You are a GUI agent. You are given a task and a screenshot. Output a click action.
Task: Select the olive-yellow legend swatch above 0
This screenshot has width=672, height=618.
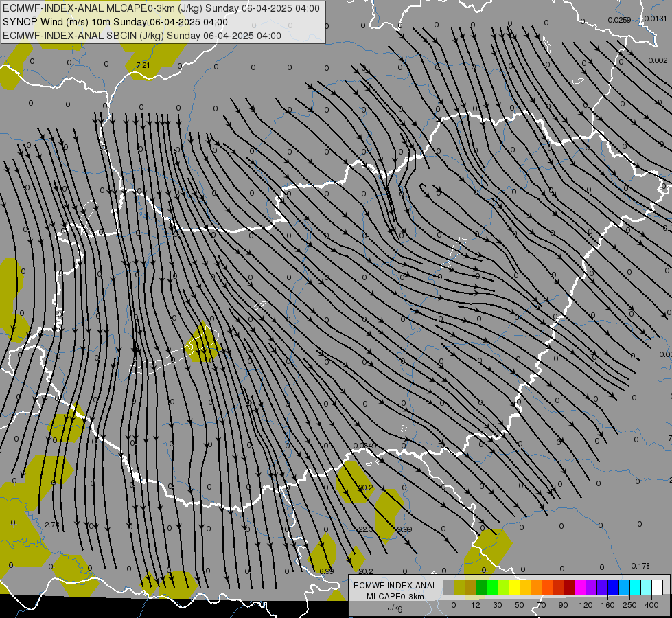point(459,587)
